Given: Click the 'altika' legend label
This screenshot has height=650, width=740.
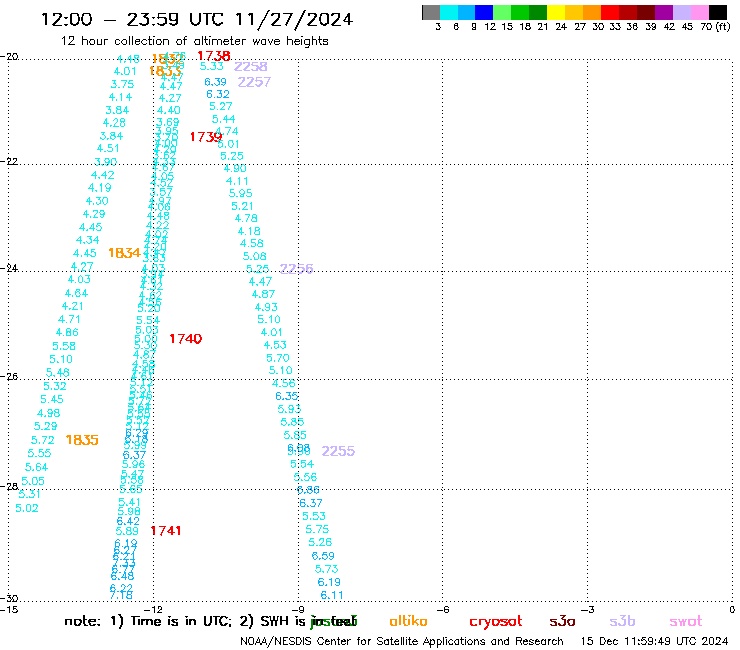Looking at the screenshot, I should click(x=408, y=621).
